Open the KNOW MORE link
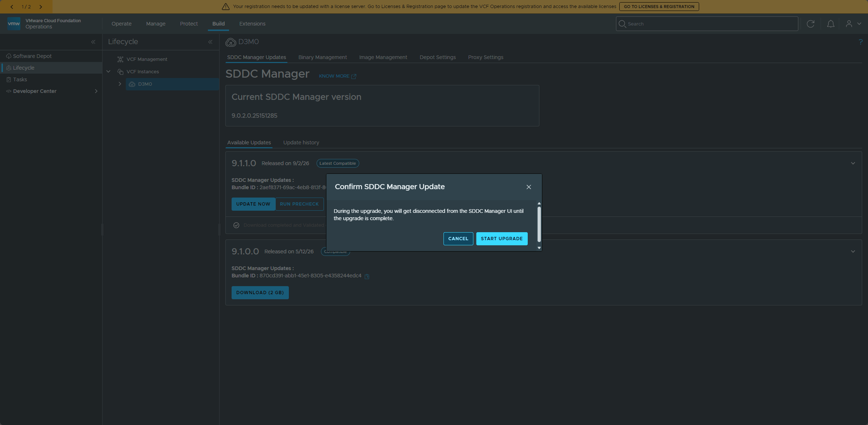 [x=337, y=76]
